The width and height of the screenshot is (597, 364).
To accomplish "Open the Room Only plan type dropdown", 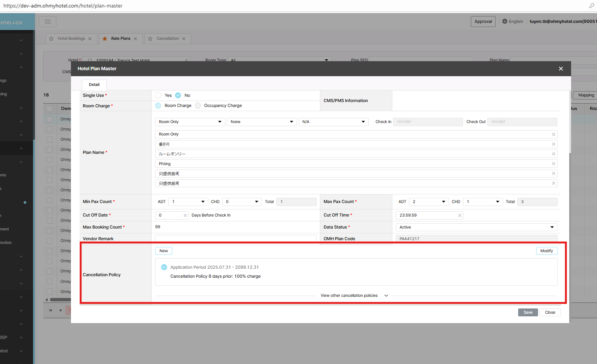I will pyautogui.click(x=190, y=122).
